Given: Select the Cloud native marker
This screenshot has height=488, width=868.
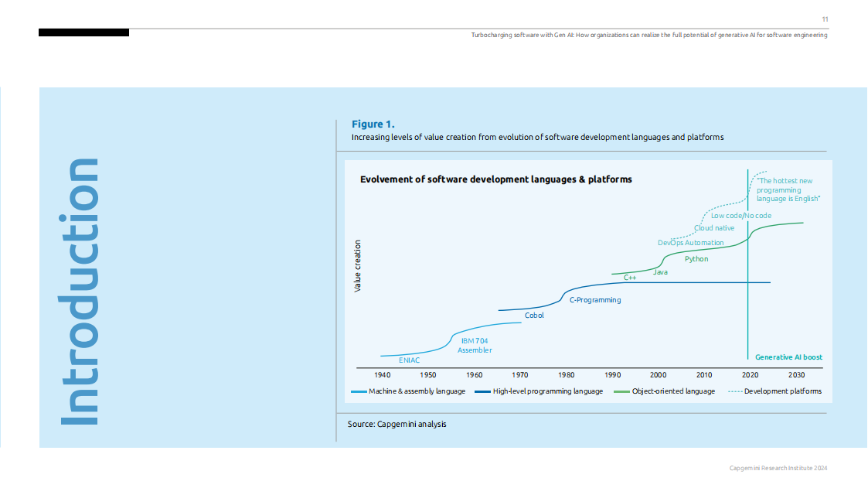Looking at the screenshot, I should point(713,227).
